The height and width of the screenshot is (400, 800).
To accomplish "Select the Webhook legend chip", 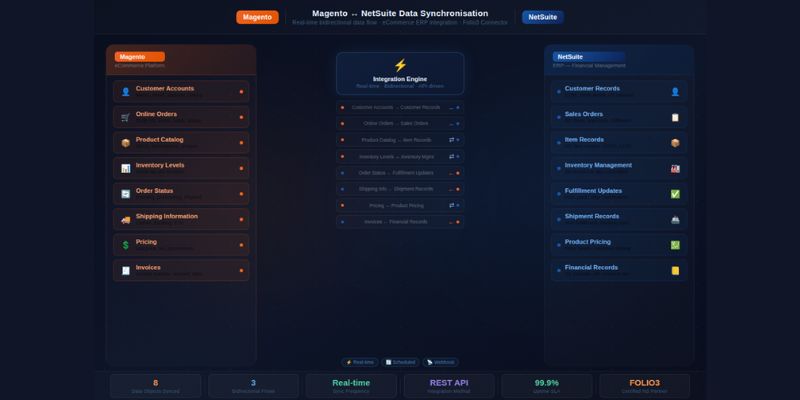I will [440, 362].
